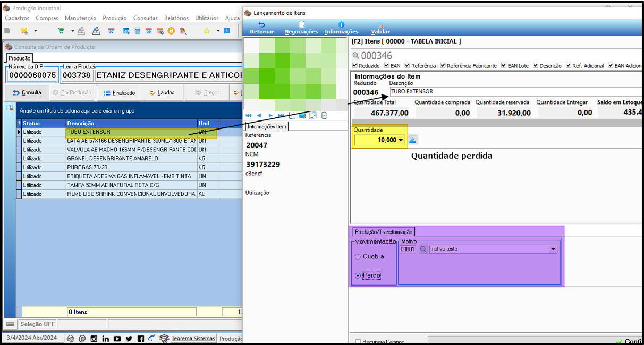644x345 pixels.
Task: Click the calendar grid icon in toolbar
Action: [126, 31]
